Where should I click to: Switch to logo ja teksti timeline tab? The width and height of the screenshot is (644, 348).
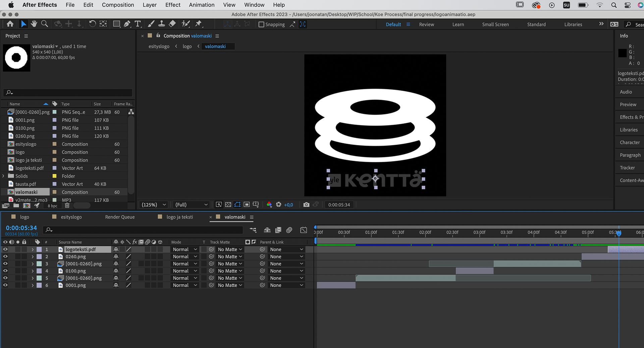179,217
